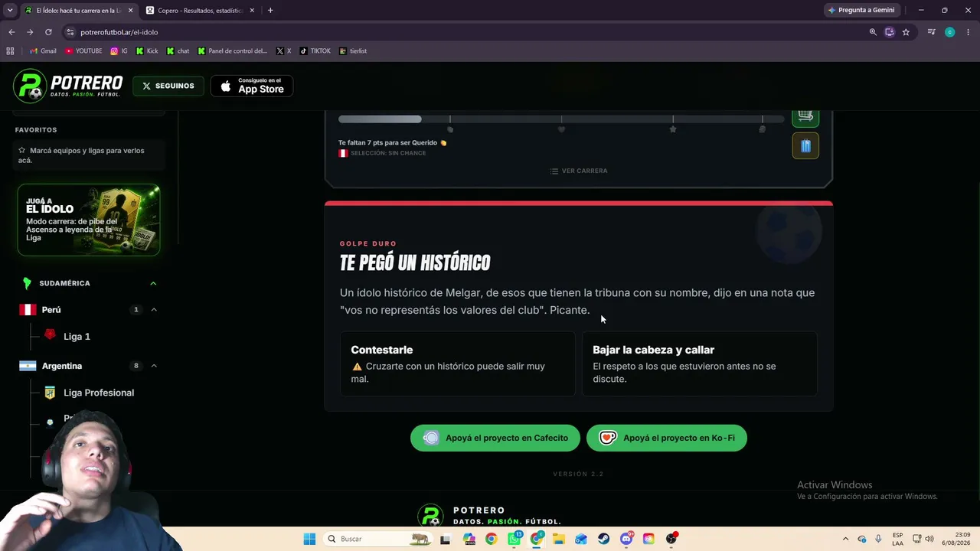This screenshot has height=551, width=980.
Task: Choose Bajar la cabeza y callar
Action: tap(699, 364)
